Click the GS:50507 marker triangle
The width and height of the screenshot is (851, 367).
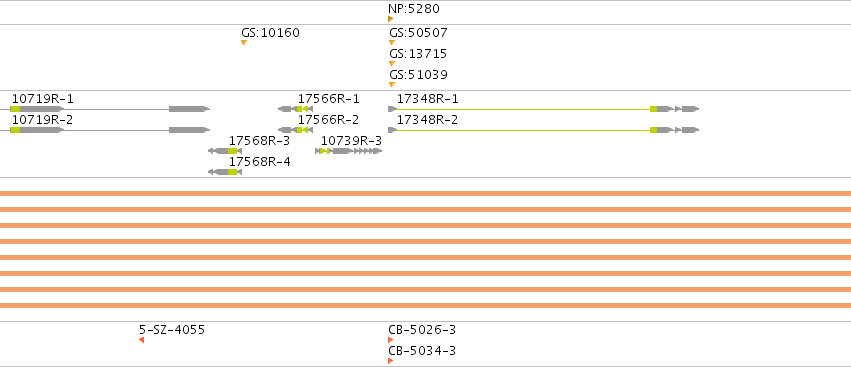pos(392,42)
